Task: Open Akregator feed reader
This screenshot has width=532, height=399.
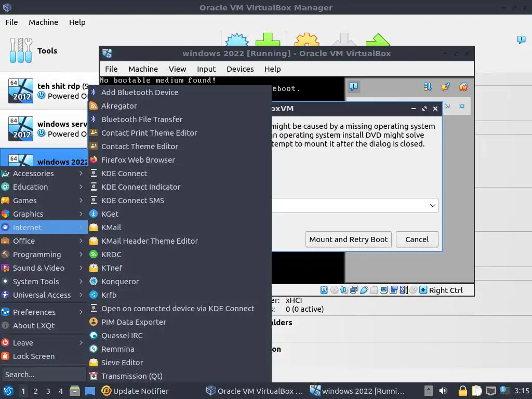Action: click(x=180, y=106)
